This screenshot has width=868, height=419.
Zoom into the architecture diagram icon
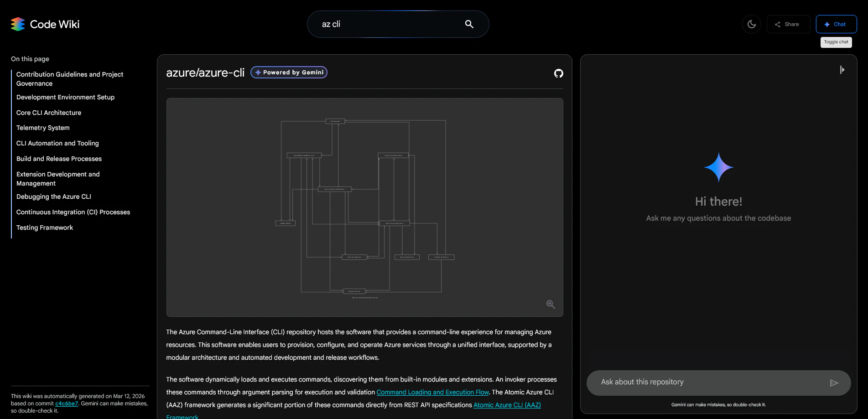tap(551, 304)
